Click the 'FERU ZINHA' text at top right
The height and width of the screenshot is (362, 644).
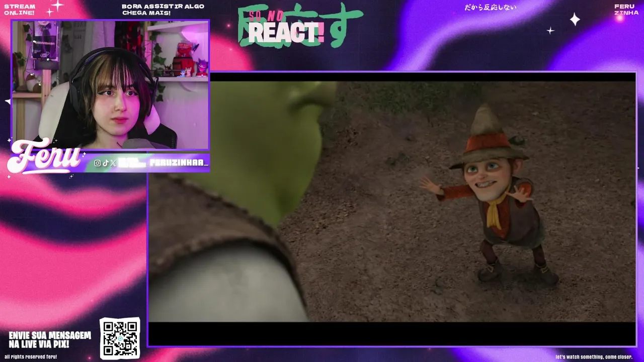coord(626,10)
